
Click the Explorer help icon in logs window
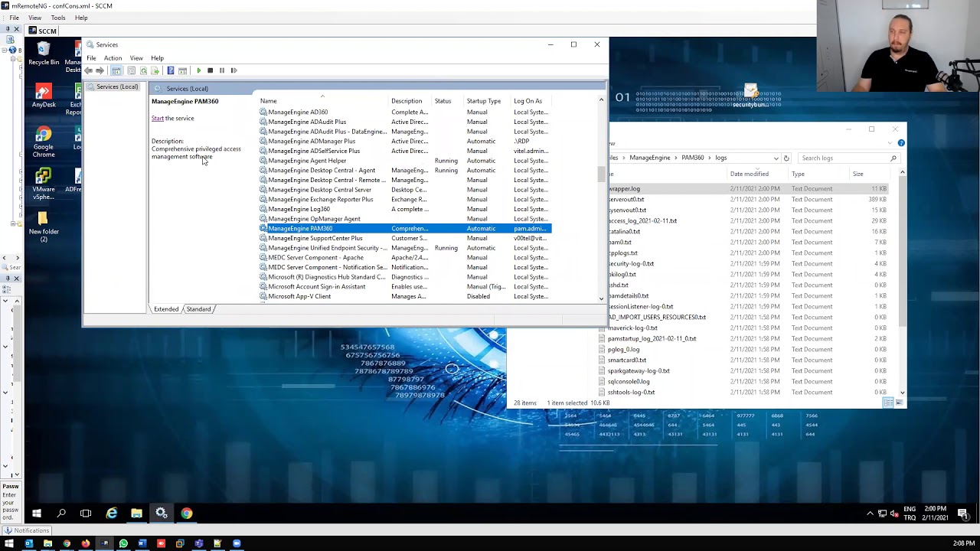coord(901,143)
